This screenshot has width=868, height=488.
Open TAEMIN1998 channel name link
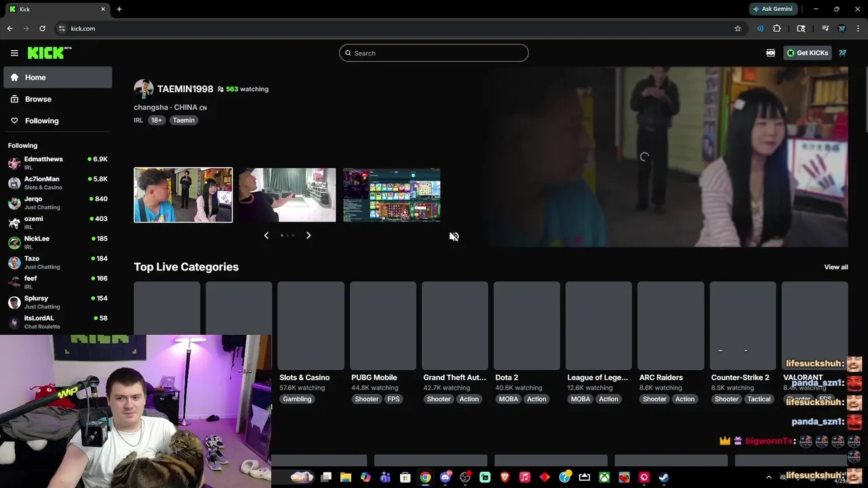point(185,89)
